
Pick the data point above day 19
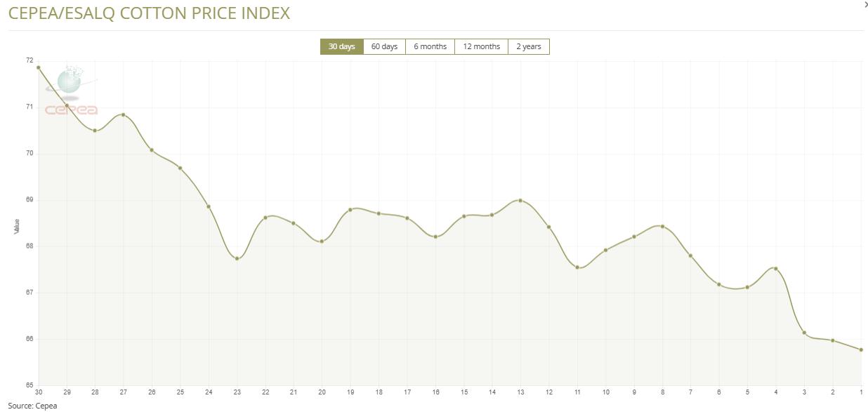[350, 209]
